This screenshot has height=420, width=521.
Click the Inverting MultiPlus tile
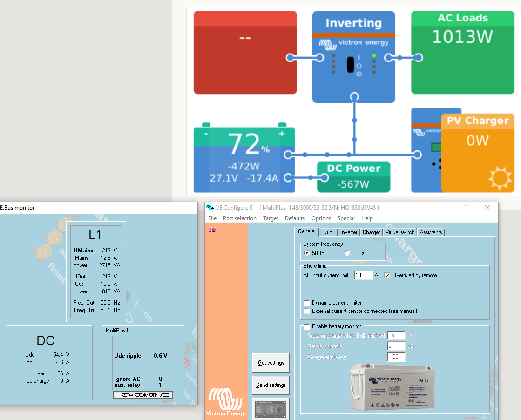point(353,57)
